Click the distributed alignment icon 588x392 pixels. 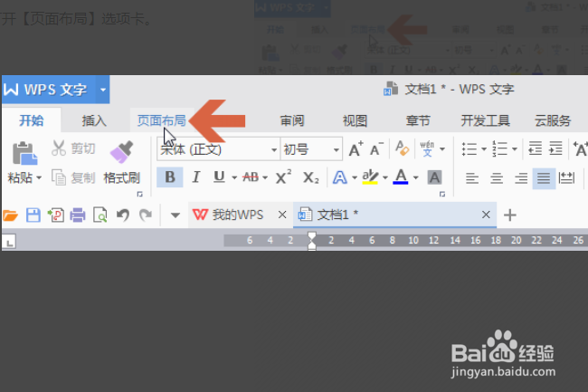click(566, 177)
